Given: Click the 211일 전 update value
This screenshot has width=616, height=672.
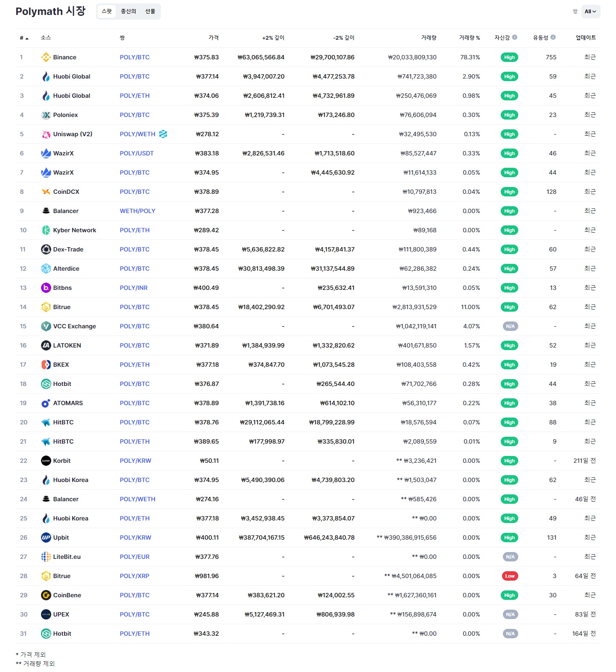Looking at the screenshot, I should coord(584,461).
